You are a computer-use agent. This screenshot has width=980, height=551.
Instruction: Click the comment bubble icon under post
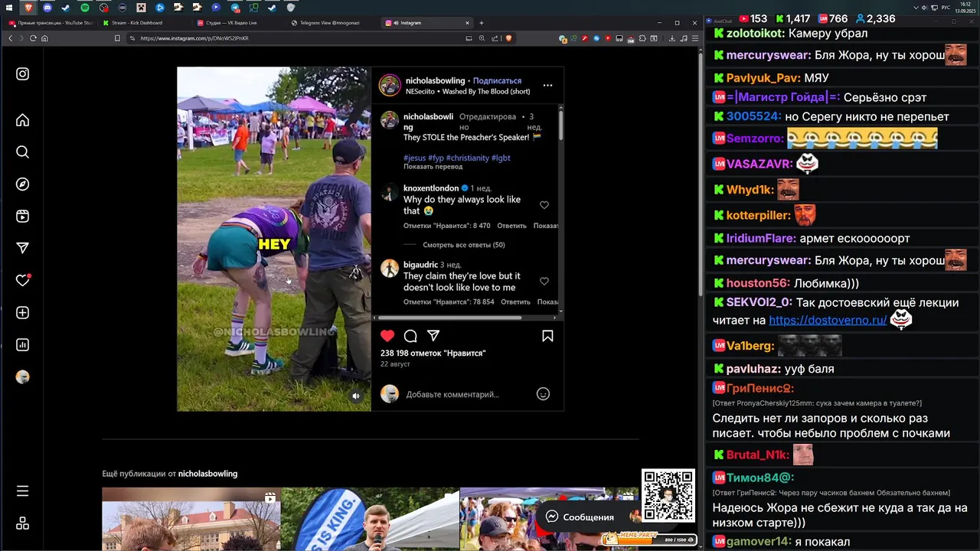[410, 336]
